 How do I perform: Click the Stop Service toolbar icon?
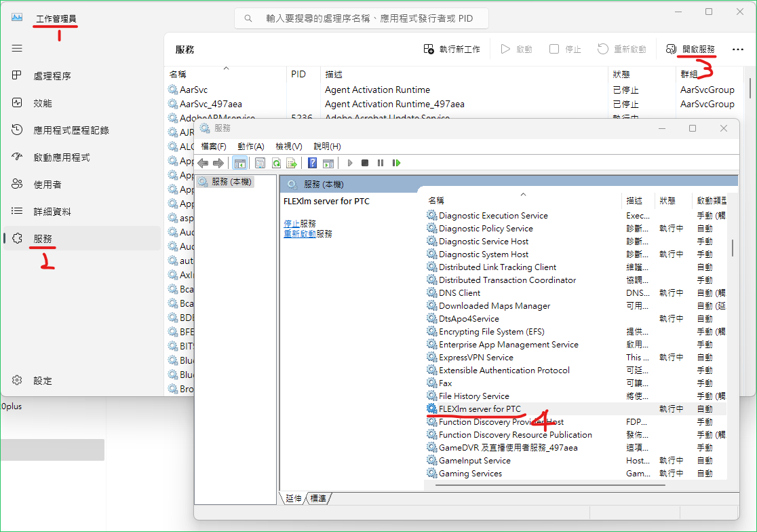(x=365, y=163)
